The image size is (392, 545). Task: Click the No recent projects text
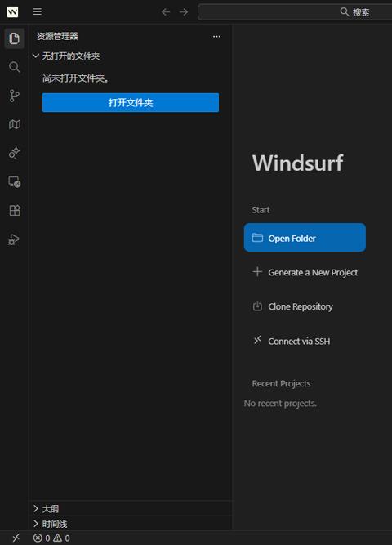(x=280, y=404)
